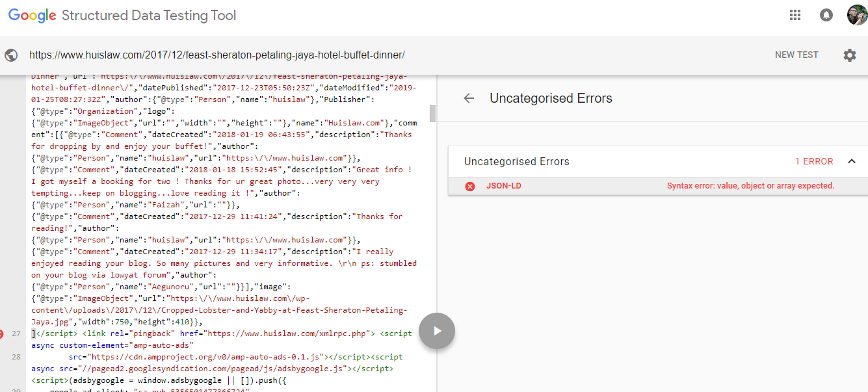Viewport: 868px width, 392px height.
Task: Click the syntax error message text
Action: coord(750,186)
